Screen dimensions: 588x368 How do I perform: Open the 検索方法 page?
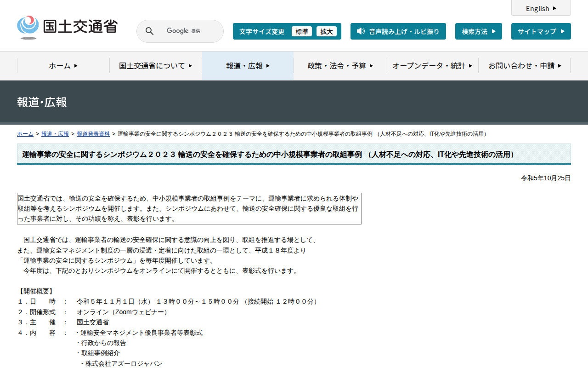pos(479,31)
